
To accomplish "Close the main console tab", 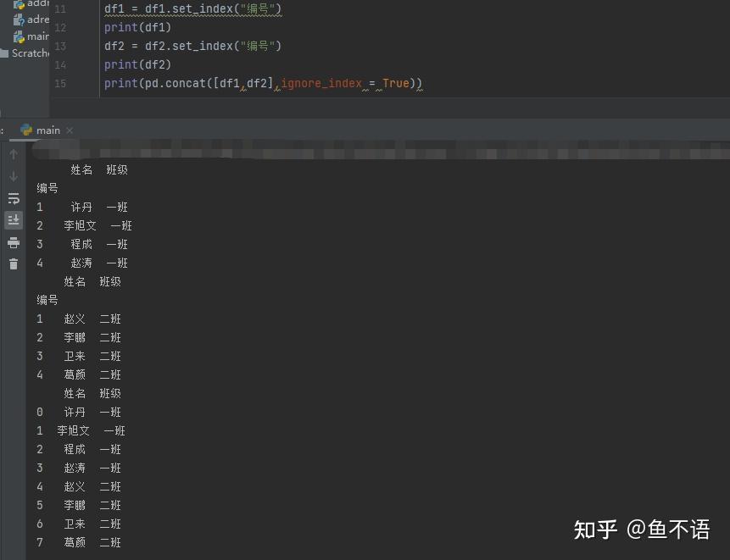I will [69, 130].
